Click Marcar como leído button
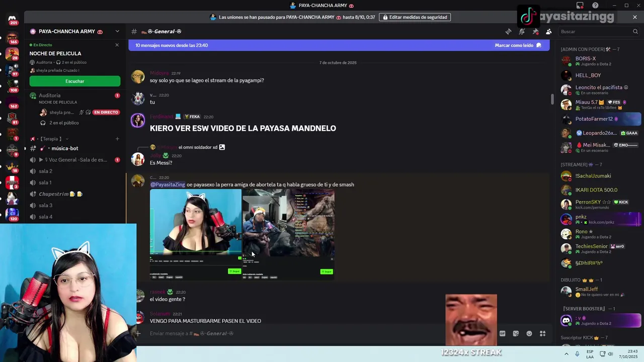Viewport: 644px width, 362px height. coord(518,45)
